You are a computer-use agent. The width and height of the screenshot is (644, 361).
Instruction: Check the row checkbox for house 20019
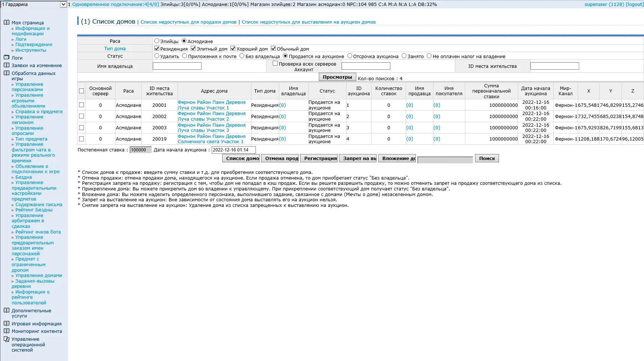(x=82, y=139)
